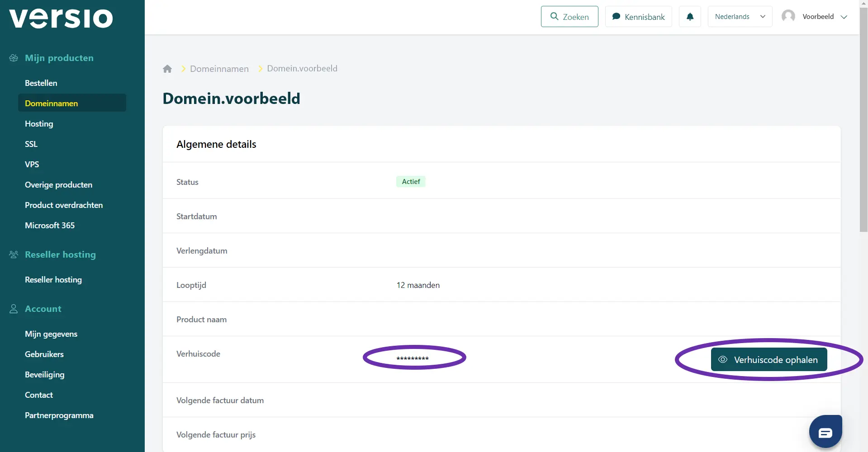Click the Versio logo
Image resolution: width=868 pixels, height=452 pixels.
(x=61, y=19)
